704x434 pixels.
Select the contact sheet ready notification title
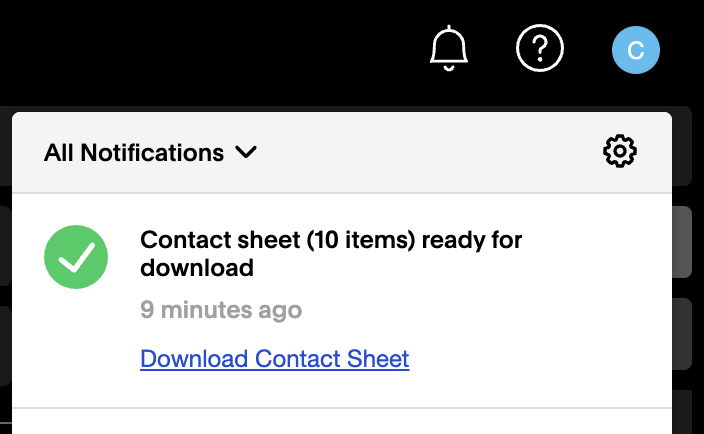click(331, 254)
